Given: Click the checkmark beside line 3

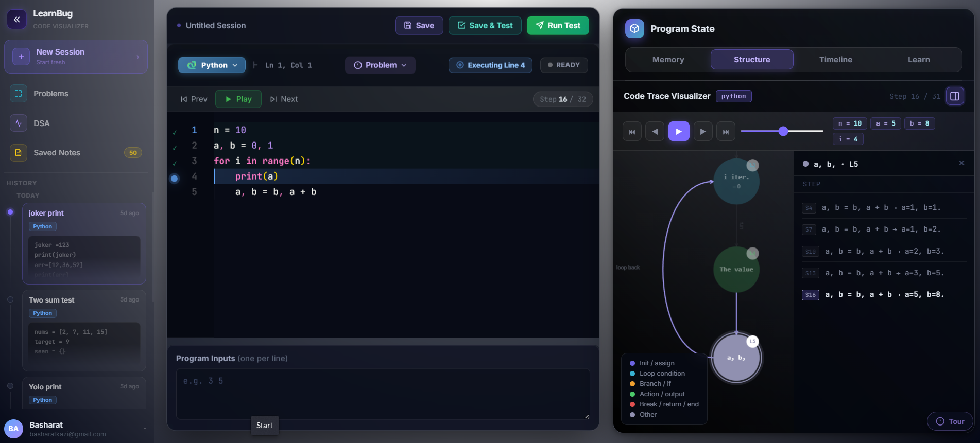Looking at the screenshot, I should (x=175, y=163).
